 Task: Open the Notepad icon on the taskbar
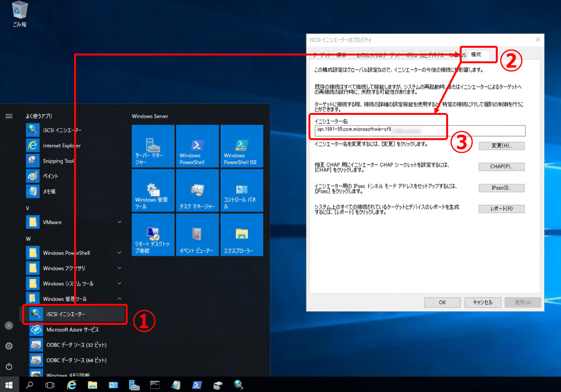pos(176,385)
